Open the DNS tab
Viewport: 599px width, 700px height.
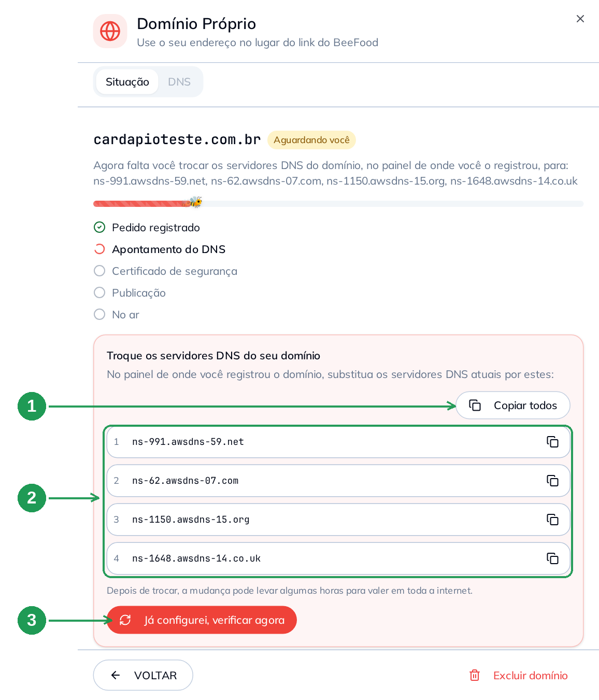(179, 82)
